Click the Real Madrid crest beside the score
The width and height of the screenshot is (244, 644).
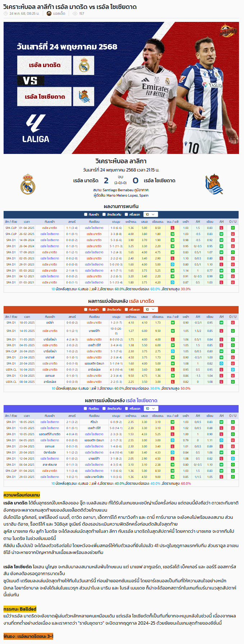click(x=28, y=184)
